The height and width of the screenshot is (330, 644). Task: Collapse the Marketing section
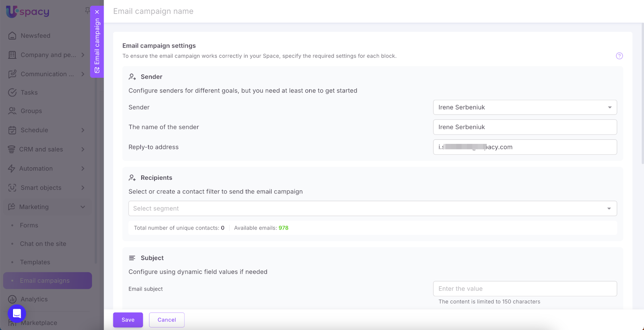point(83,207)
